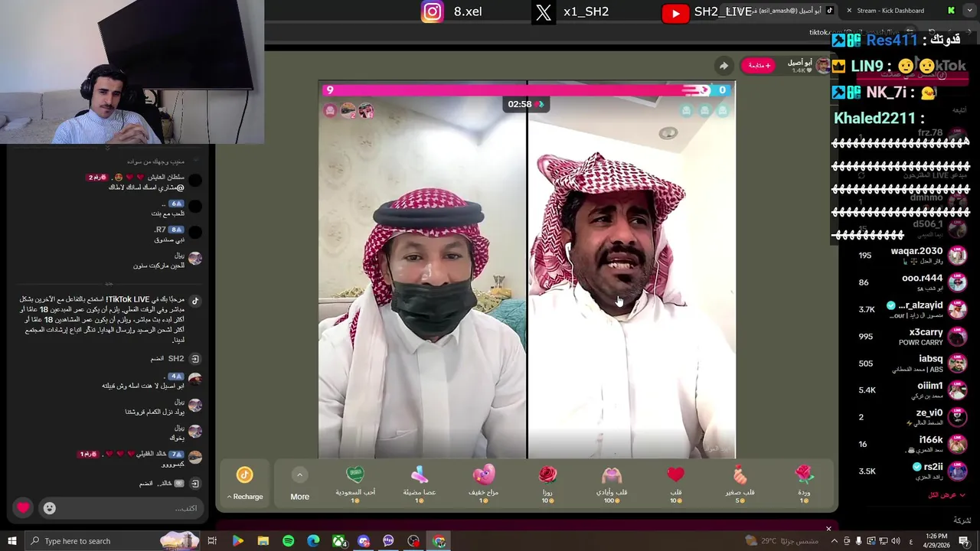Expand the show all (عرض الكل) list

(x=946, y=495)
